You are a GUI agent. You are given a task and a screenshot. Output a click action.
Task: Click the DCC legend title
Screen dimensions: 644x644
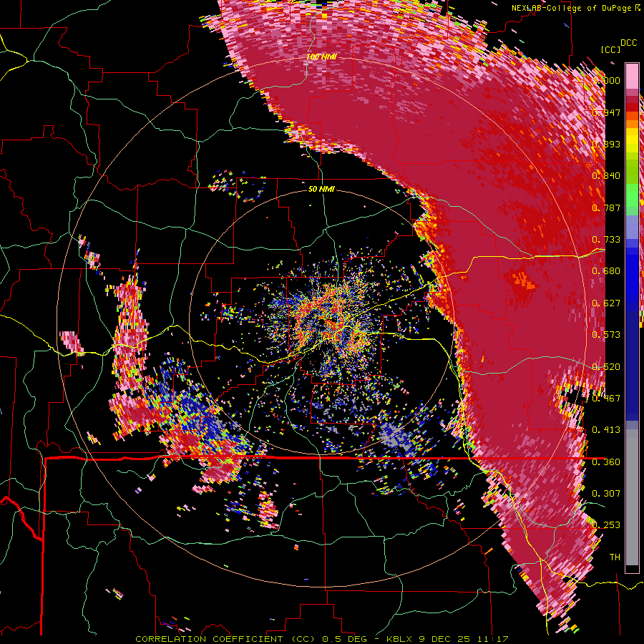click(x=628, y=43)
